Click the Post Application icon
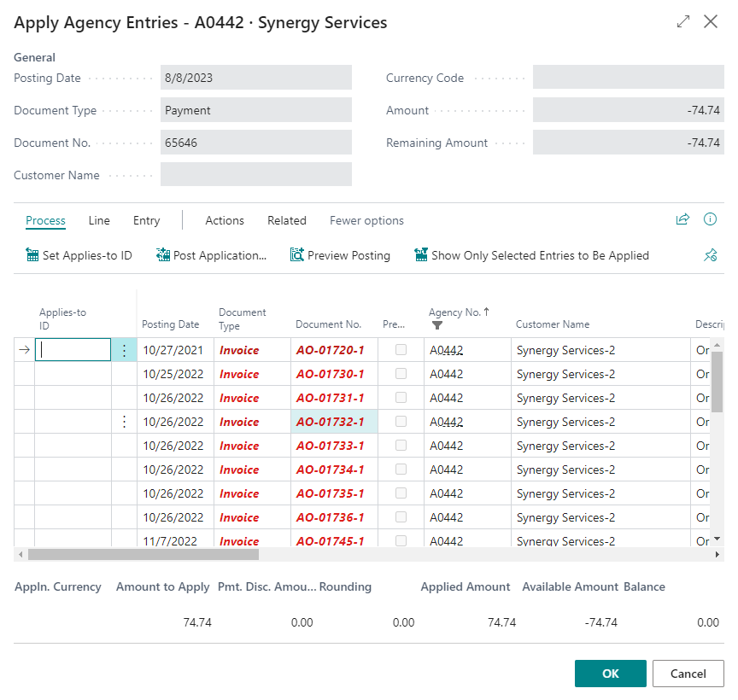Image resolution: width=738 pixels, height=700 pixels. click(x=163, y=255)
